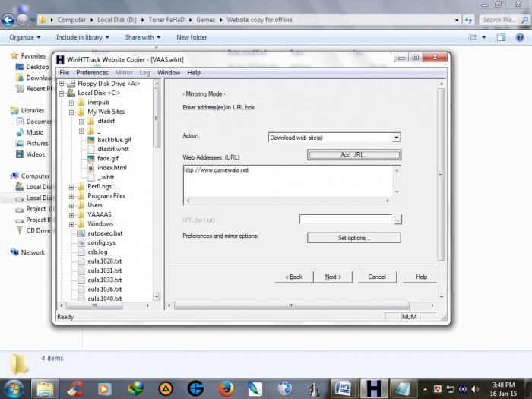The height and width of the screenshot is (399, 532).
Task: Click the index.html file icon
Action: tap(90, 167)
